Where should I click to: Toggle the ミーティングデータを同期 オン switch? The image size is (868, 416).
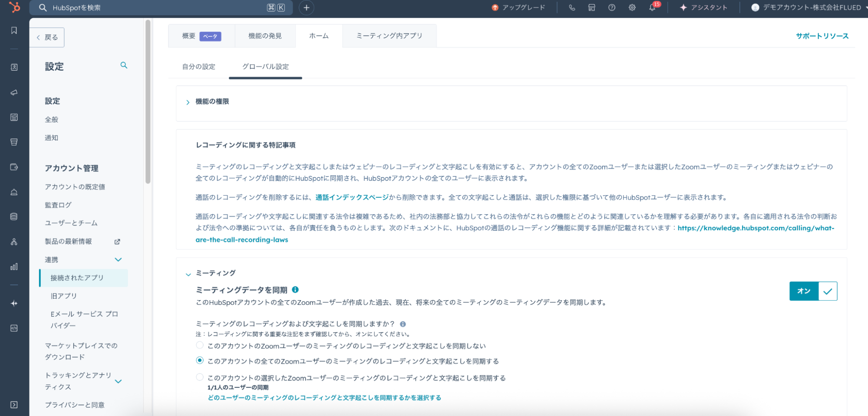click(x=813, y=291)
